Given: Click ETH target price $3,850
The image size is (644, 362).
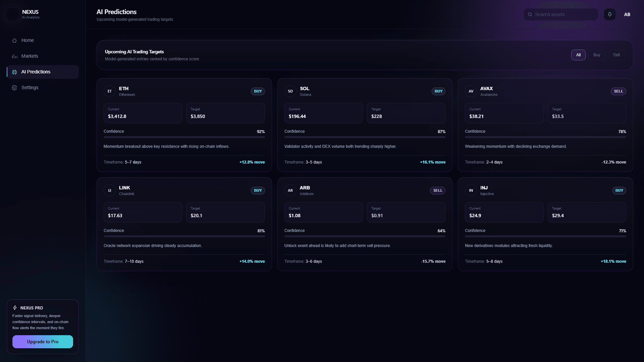Looking at the screenshot, I should (198, 116).
